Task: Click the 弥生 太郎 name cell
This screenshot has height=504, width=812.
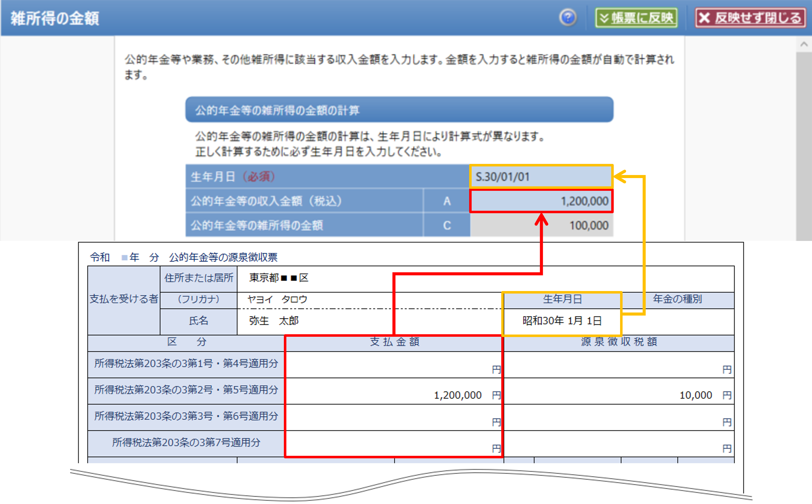Action: [274, 321]
